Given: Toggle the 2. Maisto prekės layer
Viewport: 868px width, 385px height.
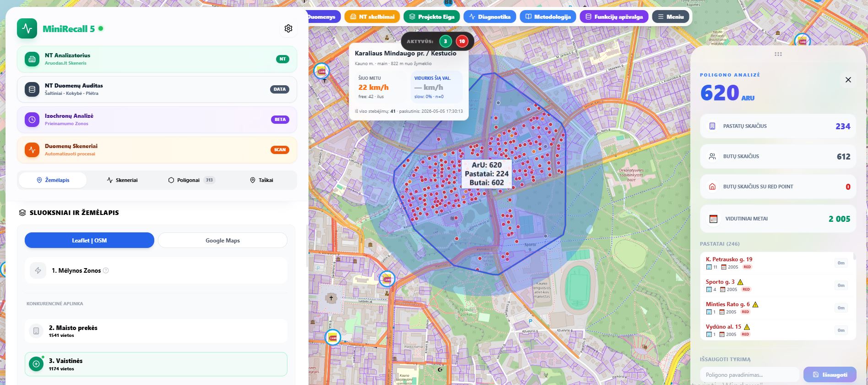Looking at the screenshot, I should point(156,331).
